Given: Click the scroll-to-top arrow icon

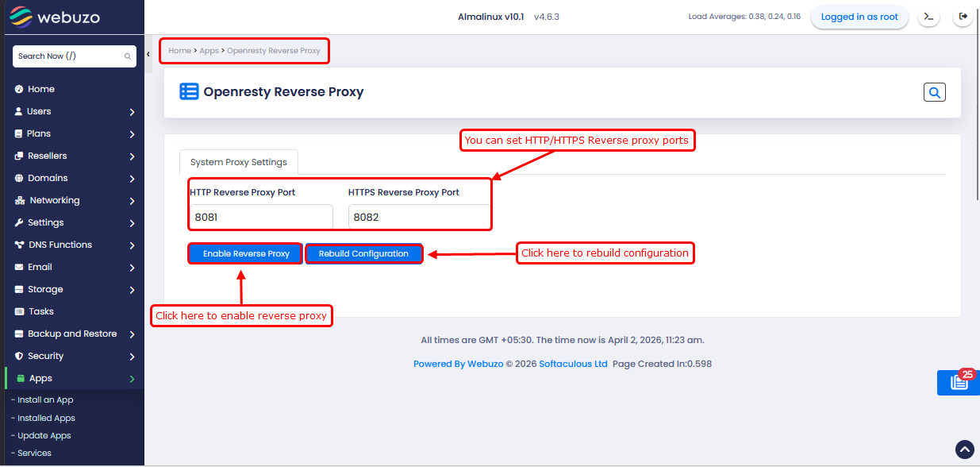Looking at the screenshot, I should pos(964,450).
